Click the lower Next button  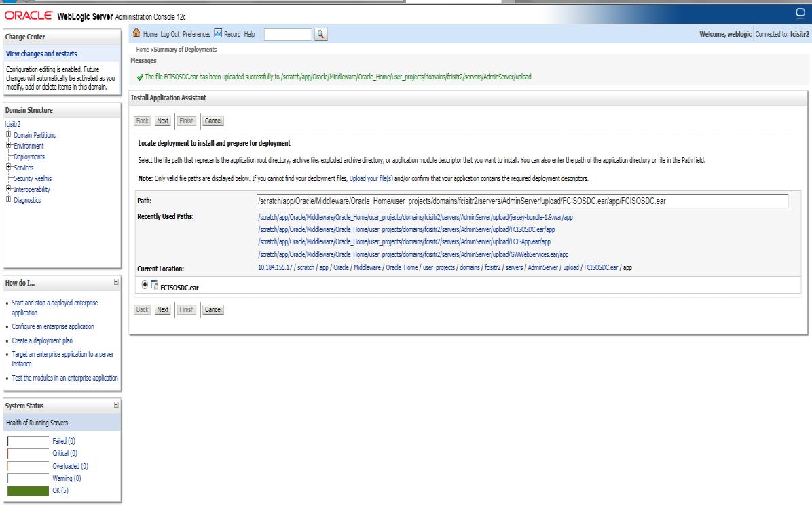click(x=163, y=310)
